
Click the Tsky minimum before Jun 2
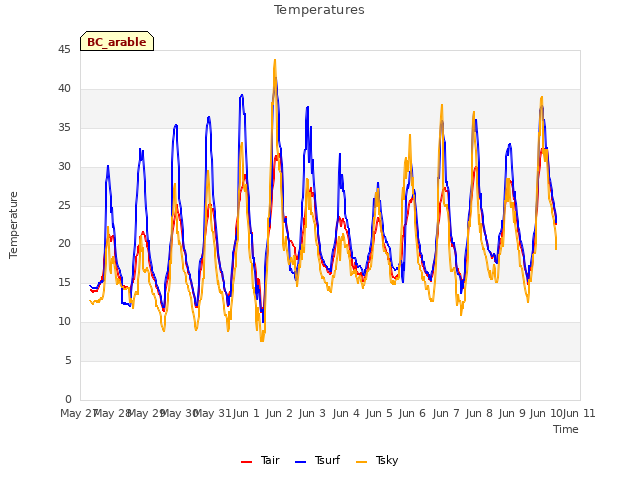click(x=262, y=340)
